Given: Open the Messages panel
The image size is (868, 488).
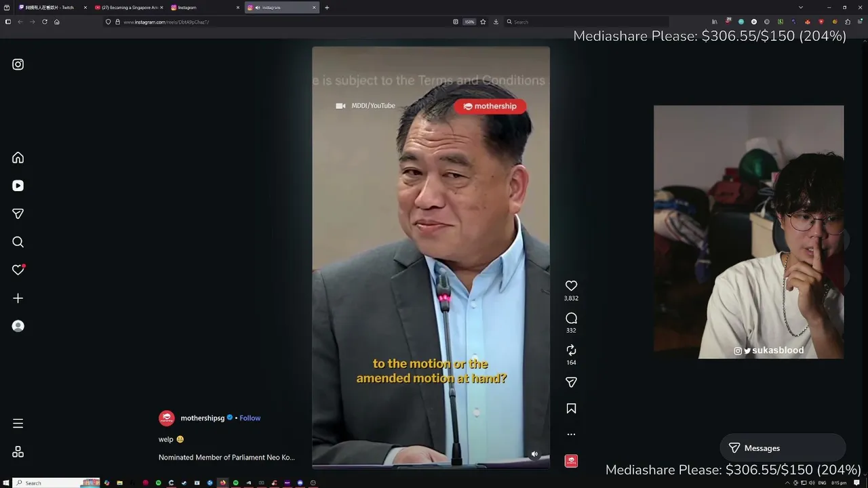Looking at the screenshot, I should click(x=783, y=448).
